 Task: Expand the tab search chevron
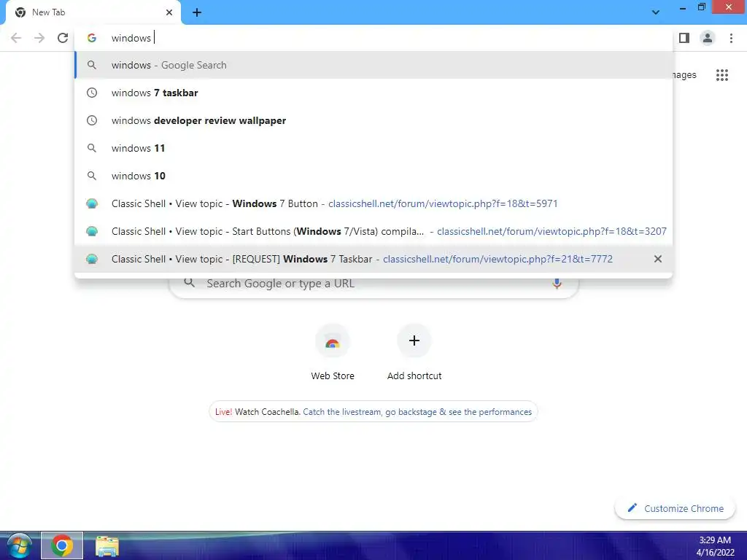coord(656,12)
